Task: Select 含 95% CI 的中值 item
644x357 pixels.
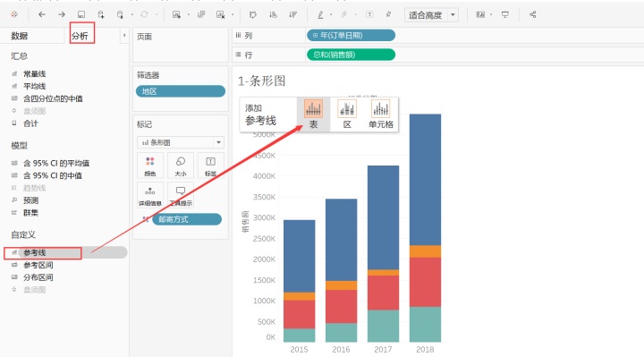Action: (53, 175)
